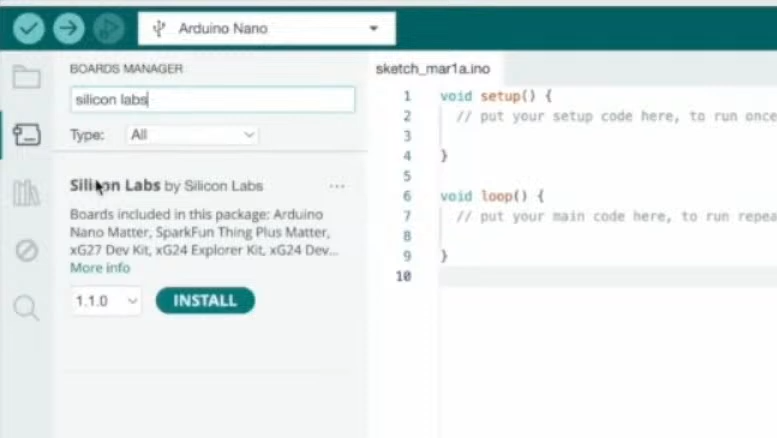Click the Silicon Labs package title
This screenshot has height=438, width=777.
tap(115, 186)
